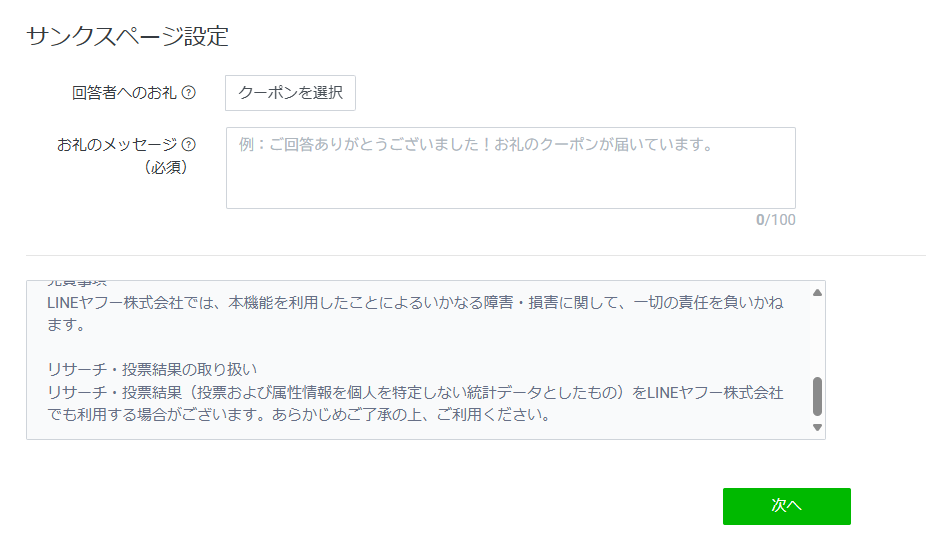The image size is (926, 558).
Task: Click the 回答者へのお礼 label text
Action: [x=124, y=93]
